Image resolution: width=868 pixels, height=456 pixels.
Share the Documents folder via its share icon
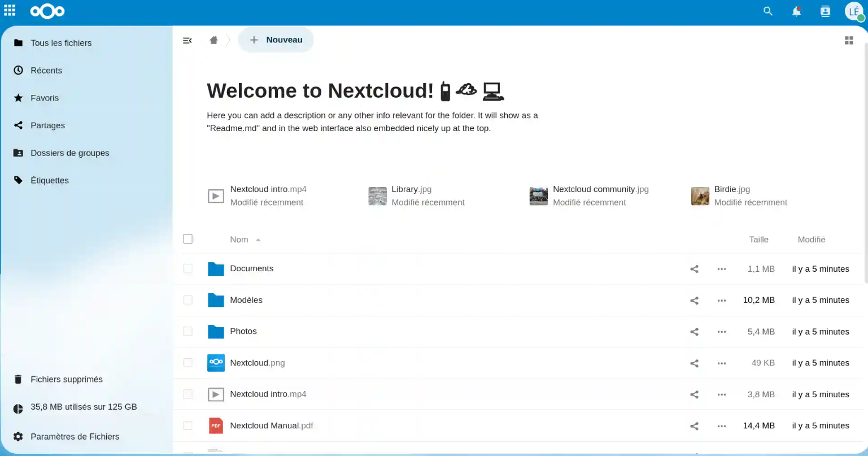click(694, 268)
